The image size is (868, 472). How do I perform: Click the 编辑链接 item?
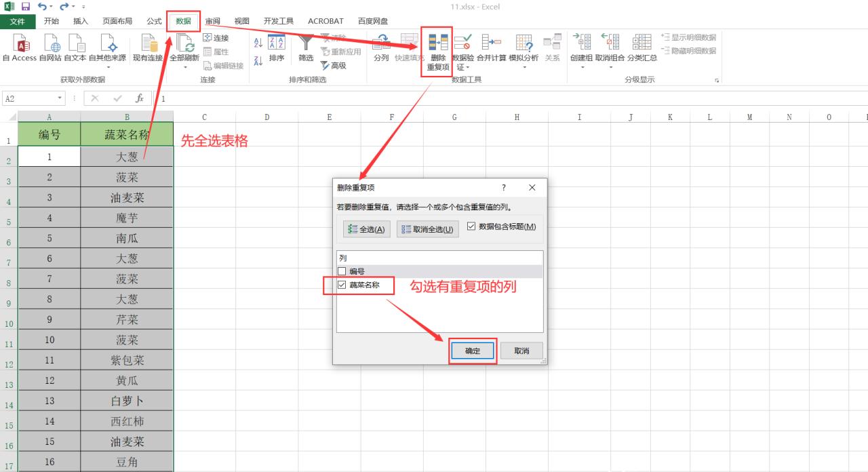[x=223, y=66]
